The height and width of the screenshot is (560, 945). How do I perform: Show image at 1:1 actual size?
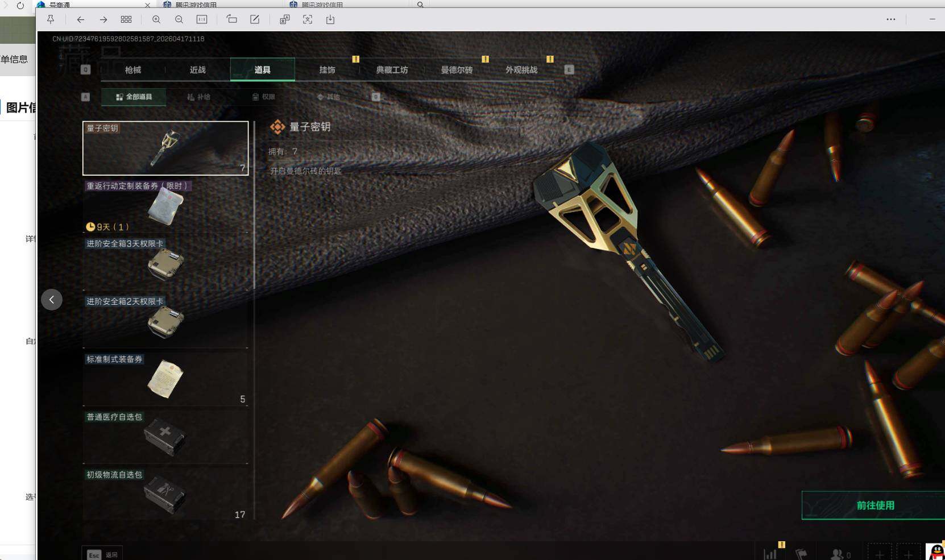coord(202,19)
